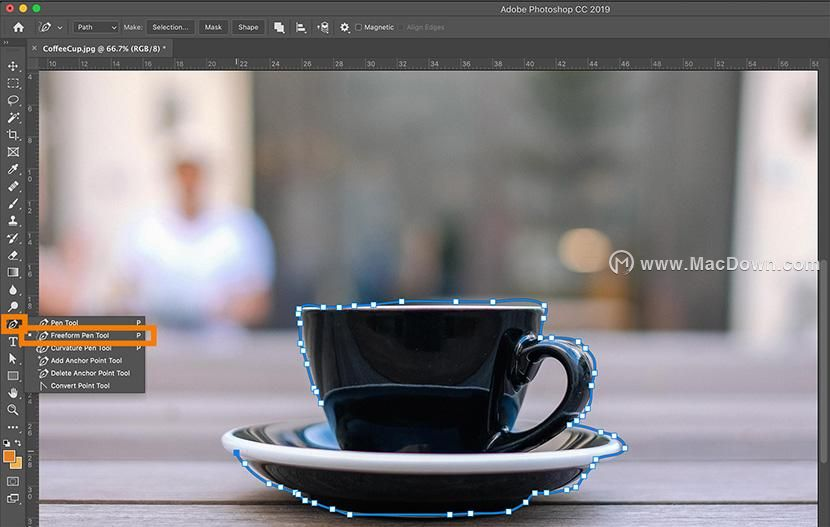
Task: Select the Eyedropper tool
Action: click(x=13, y=169)
